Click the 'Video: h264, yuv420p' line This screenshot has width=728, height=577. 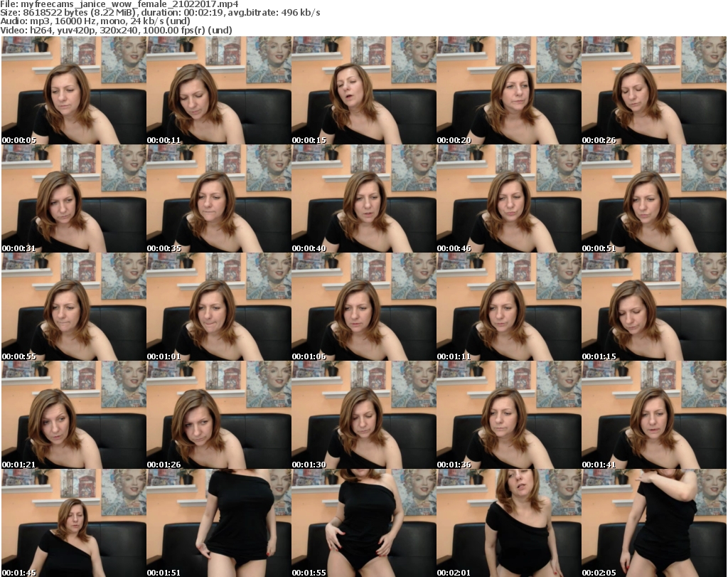coord(116,30)
